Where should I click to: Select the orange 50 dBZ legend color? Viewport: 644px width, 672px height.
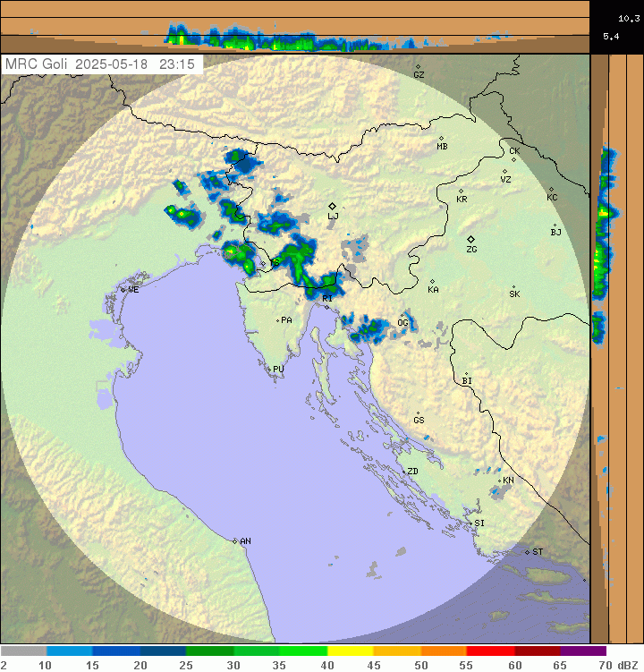[x=444, y=651]
